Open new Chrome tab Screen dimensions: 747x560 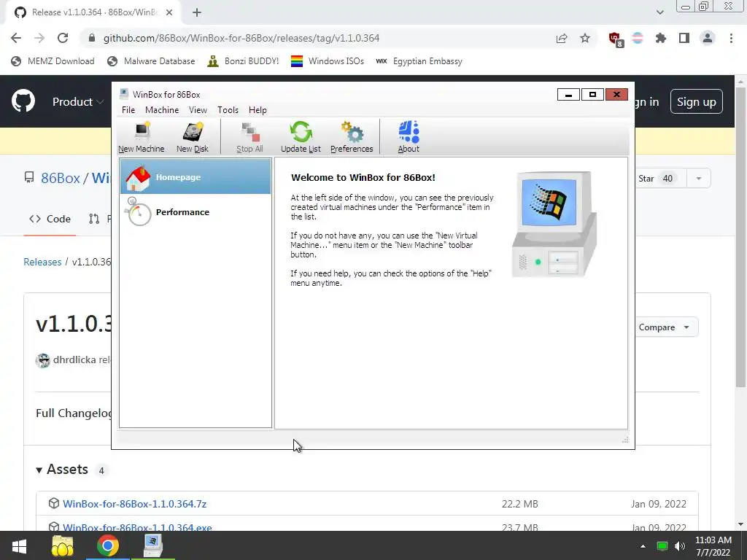pyautogui.click(x=197, y=12)
